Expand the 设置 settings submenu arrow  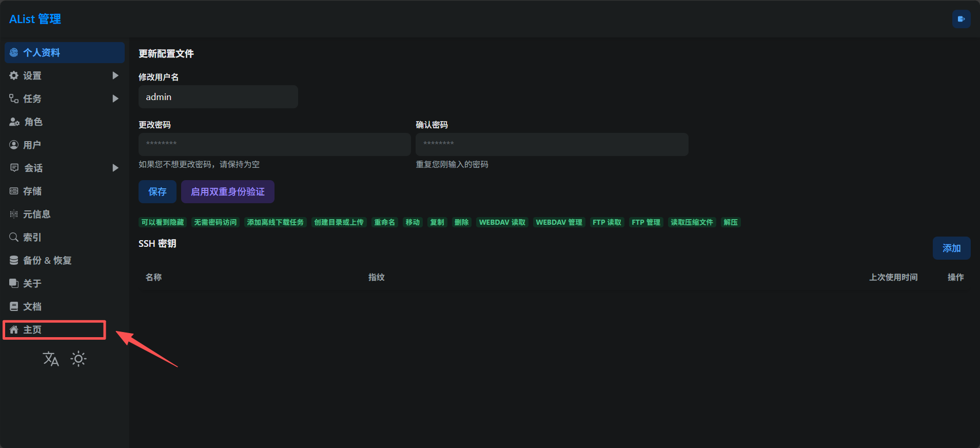pos(115,76)
